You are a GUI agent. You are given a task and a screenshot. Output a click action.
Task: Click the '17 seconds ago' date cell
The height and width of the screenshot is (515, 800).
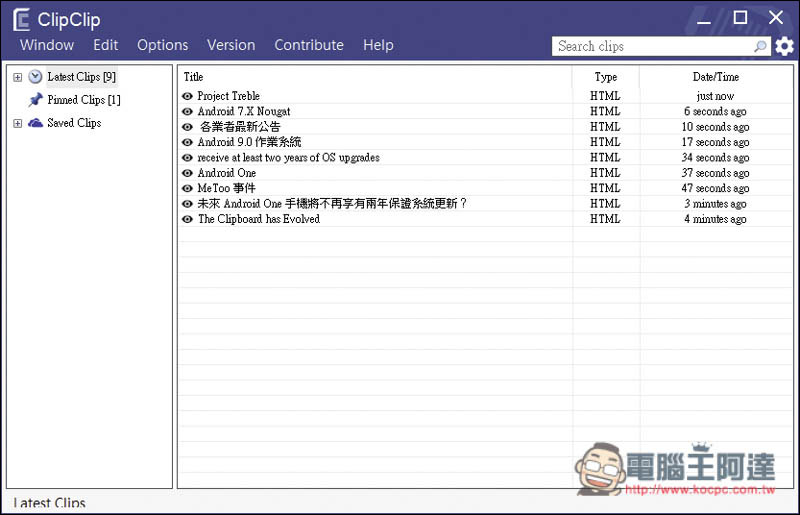[715, 142]
